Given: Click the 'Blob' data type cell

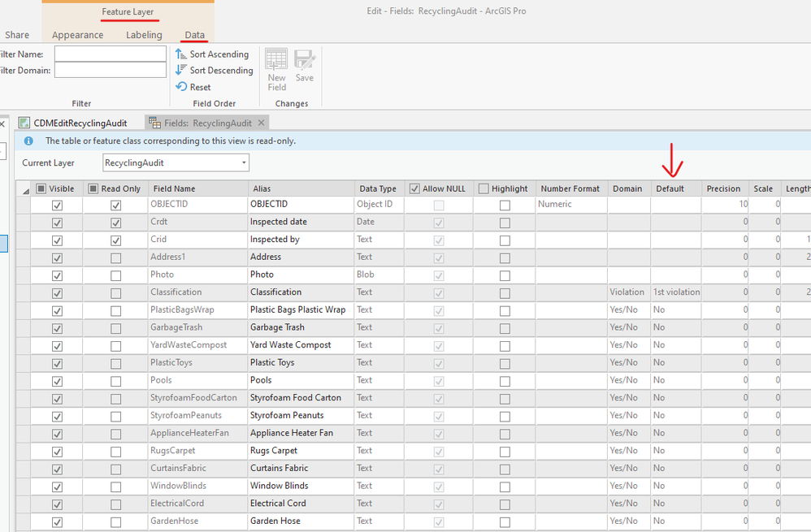Looking at the screenshot, I should point(379,275).
